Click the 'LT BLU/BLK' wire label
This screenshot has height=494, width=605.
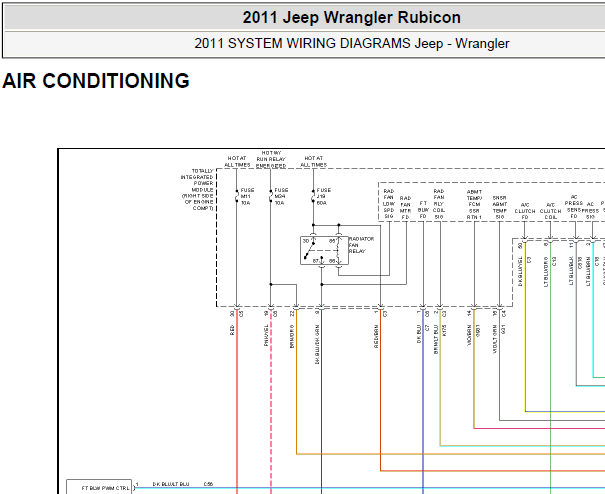pos(571,271)
